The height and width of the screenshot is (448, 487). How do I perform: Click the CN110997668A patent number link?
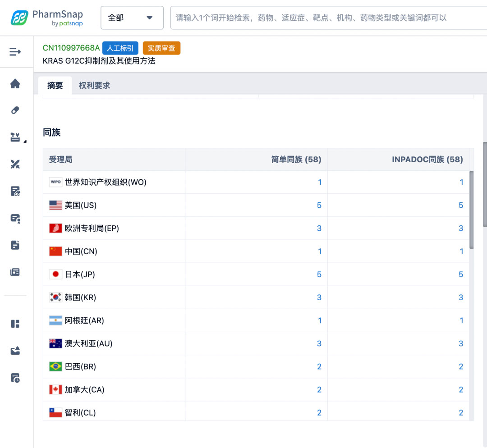pyautogui.click(x=71, y=48)
